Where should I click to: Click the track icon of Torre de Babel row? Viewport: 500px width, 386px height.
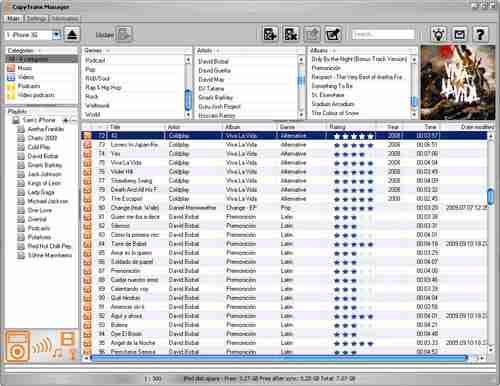87,244
